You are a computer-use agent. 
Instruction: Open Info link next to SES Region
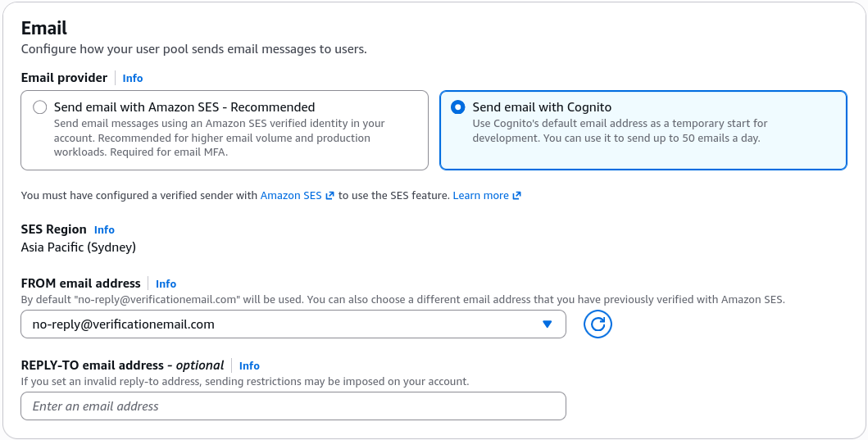[x=104, y=229]
